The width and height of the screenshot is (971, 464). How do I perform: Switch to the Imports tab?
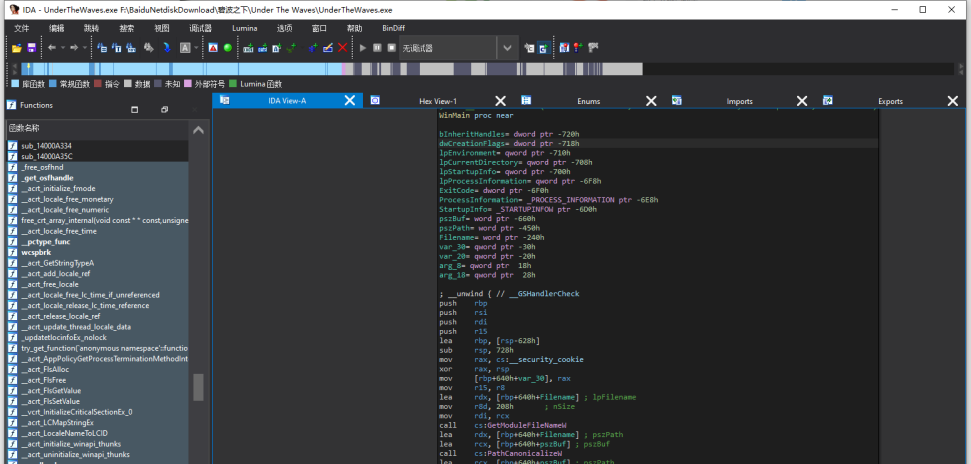739,101
